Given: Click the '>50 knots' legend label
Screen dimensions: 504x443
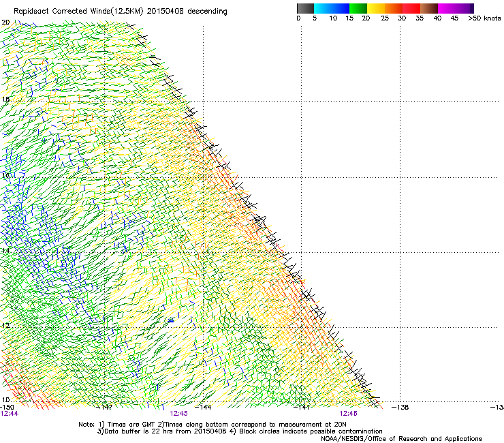Looking at the screenshot, I should 484,18.
